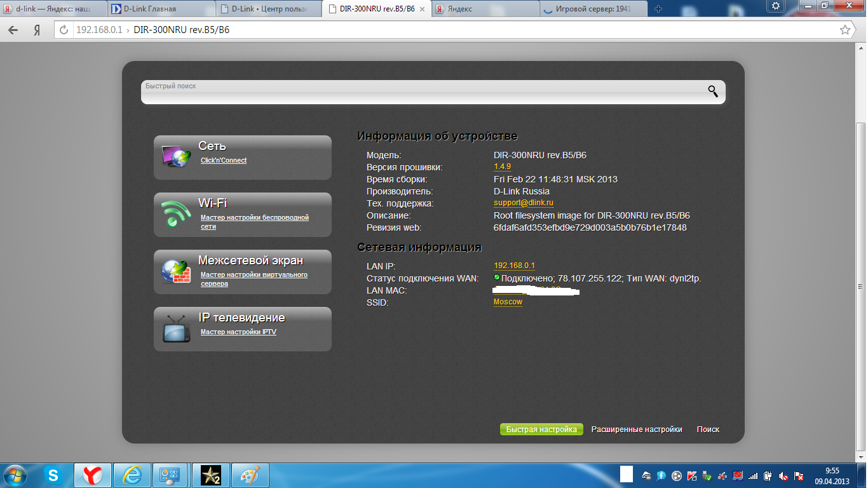The width and height of the screenshot is (868, 488).
Task: Open Мастер настройки IPTV link
Action: click(x=238, y=332)
